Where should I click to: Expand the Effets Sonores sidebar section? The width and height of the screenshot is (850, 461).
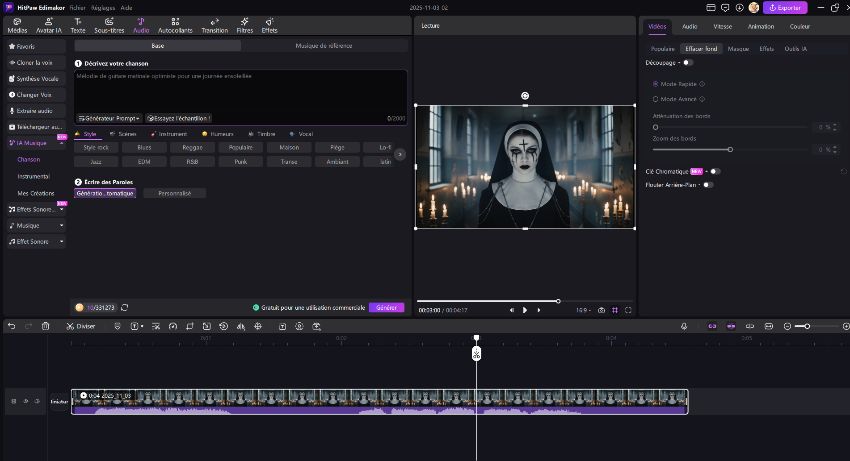click(61, 209)
